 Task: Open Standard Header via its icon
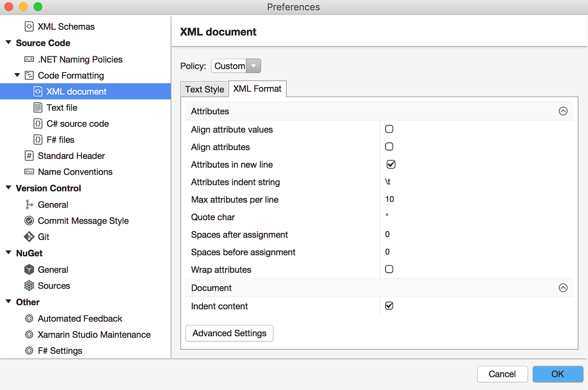click(29, 155)
